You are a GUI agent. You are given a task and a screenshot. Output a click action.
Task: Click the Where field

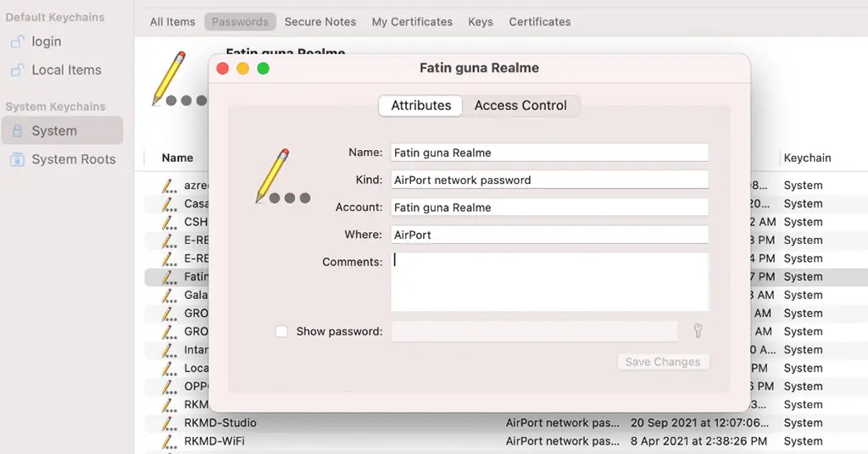pos(549,235)
